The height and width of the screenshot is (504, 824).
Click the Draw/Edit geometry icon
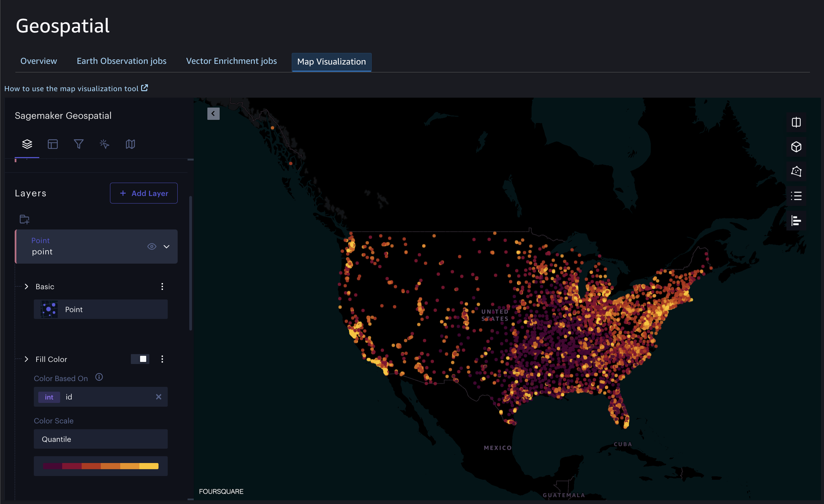tap(796, 171)
